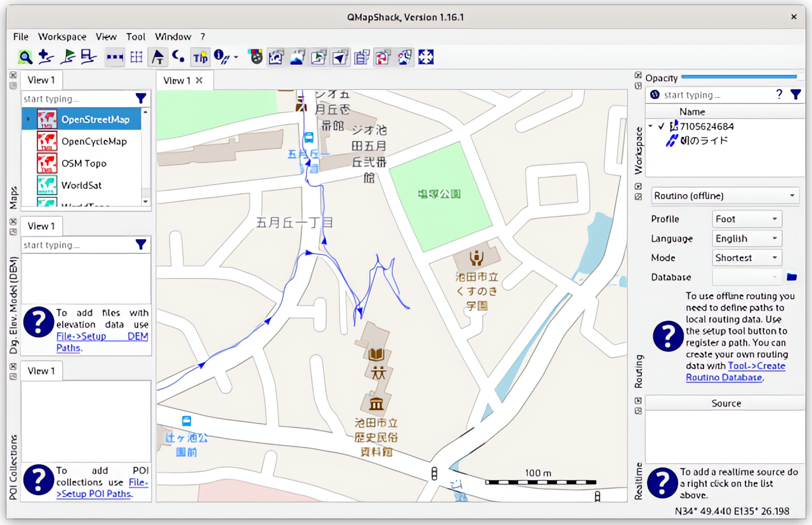
Task: Select the WorldSat map entry
Action: (x=81, y=185)
